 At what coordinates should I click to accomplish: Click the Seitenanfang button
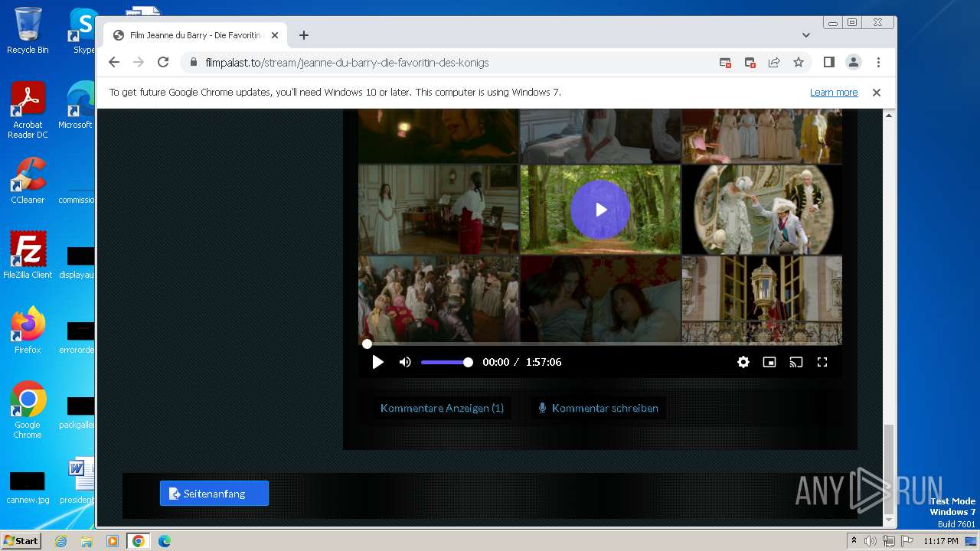[214, 494]
